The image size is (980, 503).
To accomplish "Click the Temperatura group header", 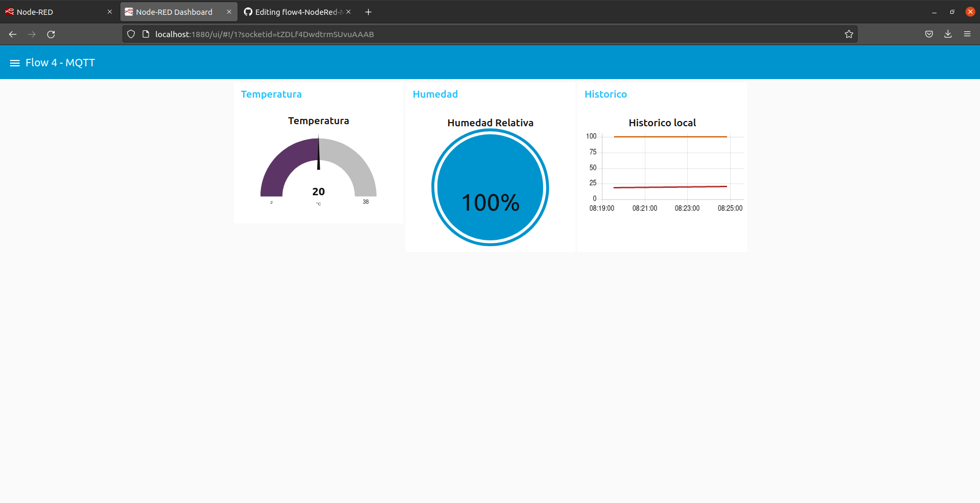I will [271, 94].
